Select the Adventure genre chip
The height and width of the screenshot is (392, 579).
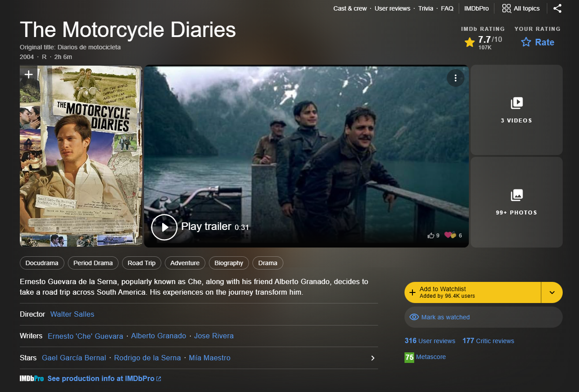coord(185,263)
